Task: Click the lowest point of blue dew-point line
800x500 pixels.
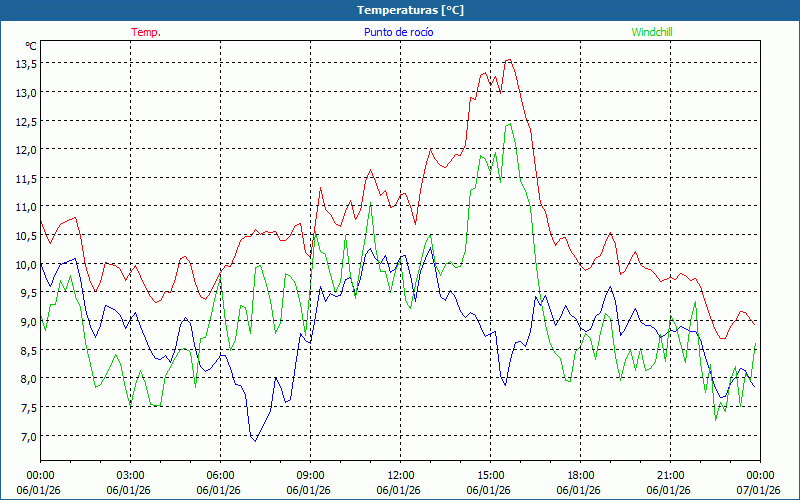Action: point(254,440)
